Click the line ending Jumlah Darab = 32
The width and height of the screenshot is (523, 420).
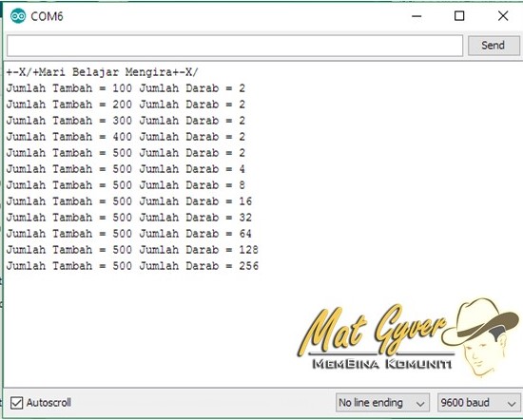pyautogui.click(x=129, y=218)
